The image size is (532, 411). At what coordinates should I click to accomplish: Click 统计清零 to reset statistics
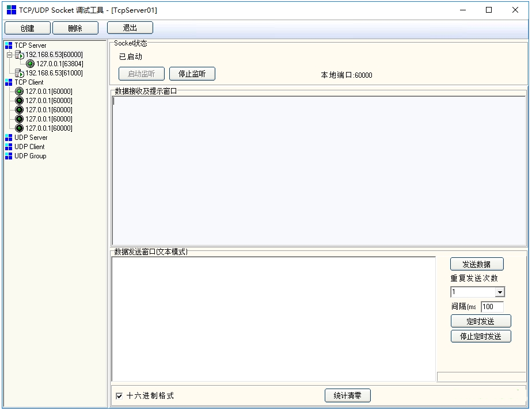click(x=348, y=395)
